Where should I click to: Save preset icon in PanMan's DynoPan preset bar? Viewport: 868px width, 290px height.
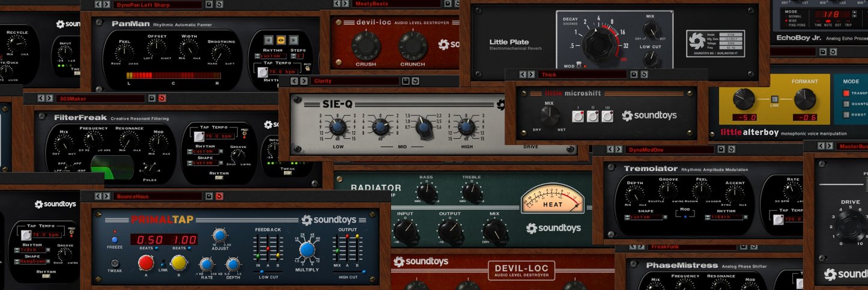209,4
